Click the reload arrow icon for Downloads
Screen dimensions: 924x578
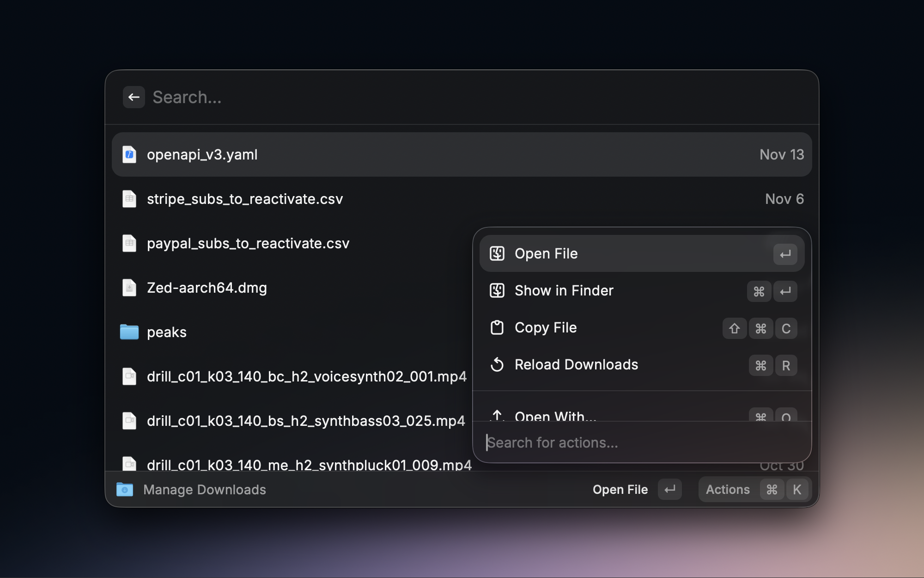[x=497, y=364]
